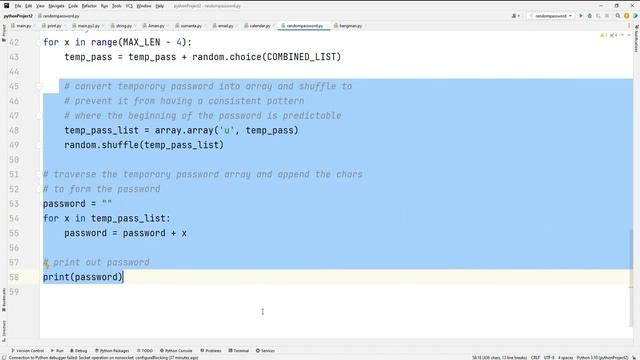Click the debugger connection failed status message
This screenshot has height=360, width=640.
pyautogui.click(x=103, y=358)
